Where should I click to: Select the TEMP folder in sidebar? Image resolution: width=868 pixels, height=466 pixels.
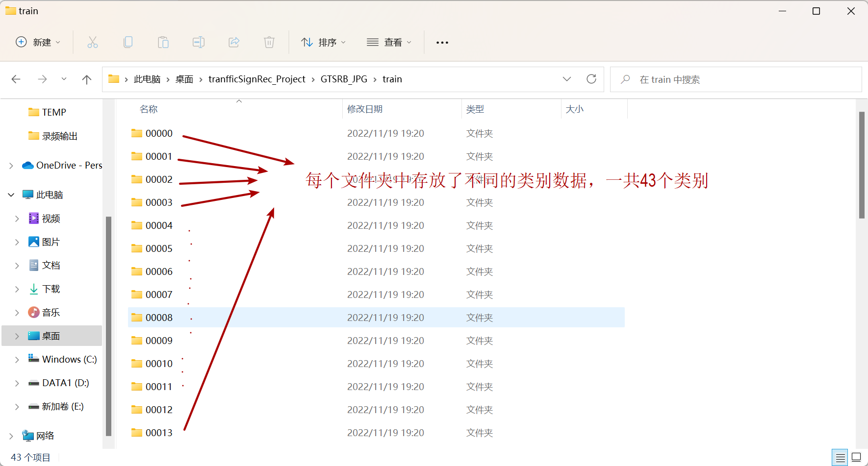[x=48, y=112]
